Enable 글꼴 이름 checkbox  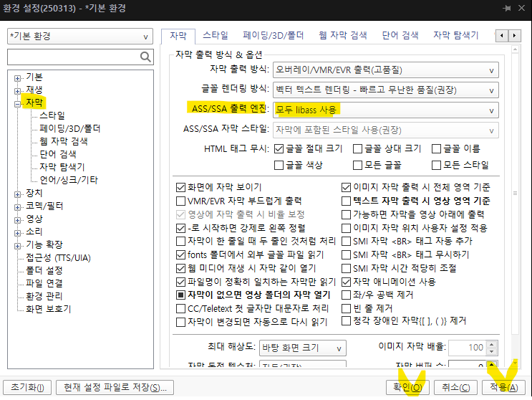pyautogui.click(x=436, y=148)
